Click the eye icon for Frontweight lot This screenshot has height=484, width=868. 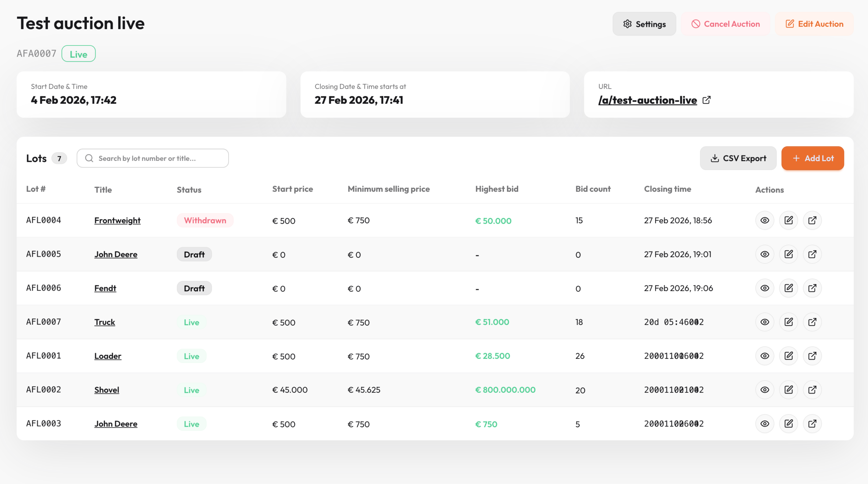(765, 220)
